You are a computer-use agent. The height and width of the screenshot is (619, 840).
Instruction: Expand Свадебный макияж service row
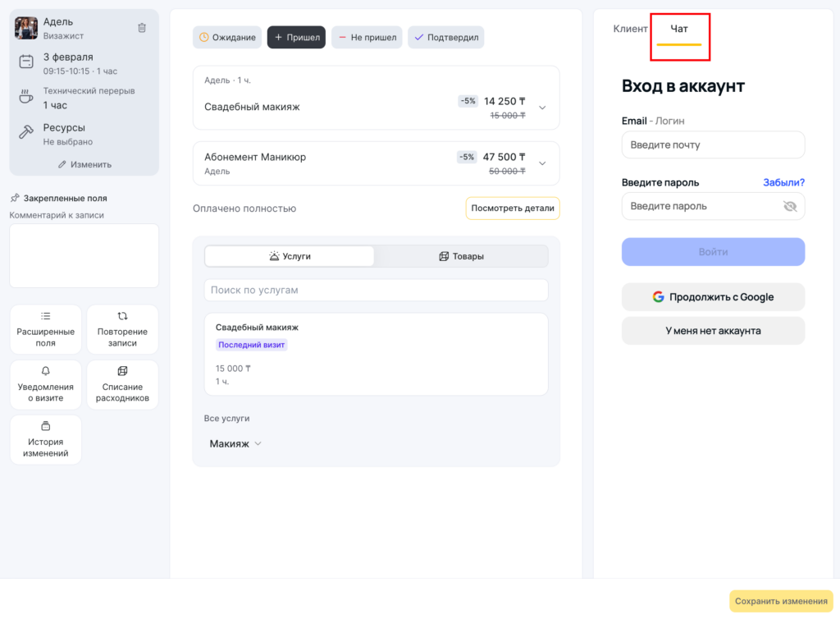click(542, 108)
